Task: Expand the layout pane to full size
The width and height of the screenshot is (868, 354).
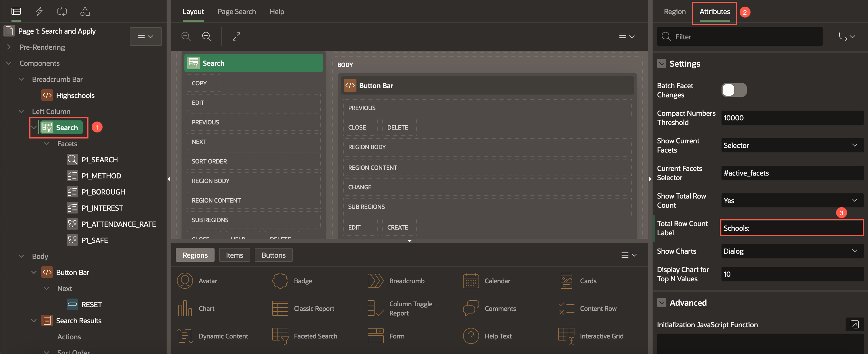Action: coord(237,36)
